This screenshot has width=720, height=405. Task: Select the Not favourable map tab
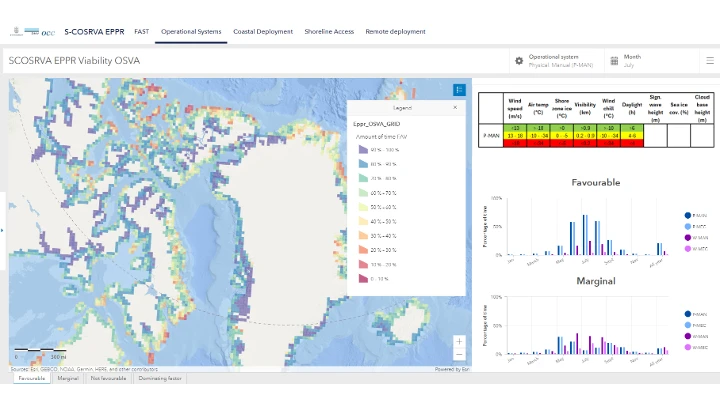click(108, 379)
